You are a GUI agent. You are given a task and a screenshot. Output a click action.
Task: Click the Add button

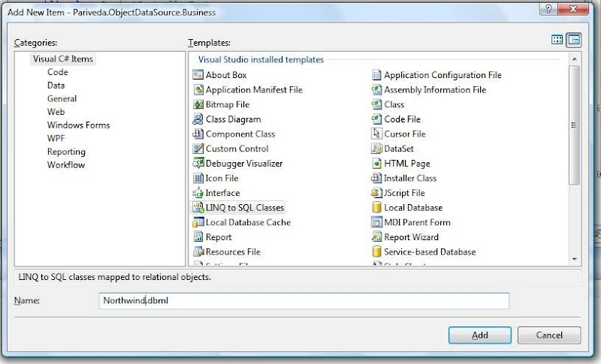click(480, 335)
